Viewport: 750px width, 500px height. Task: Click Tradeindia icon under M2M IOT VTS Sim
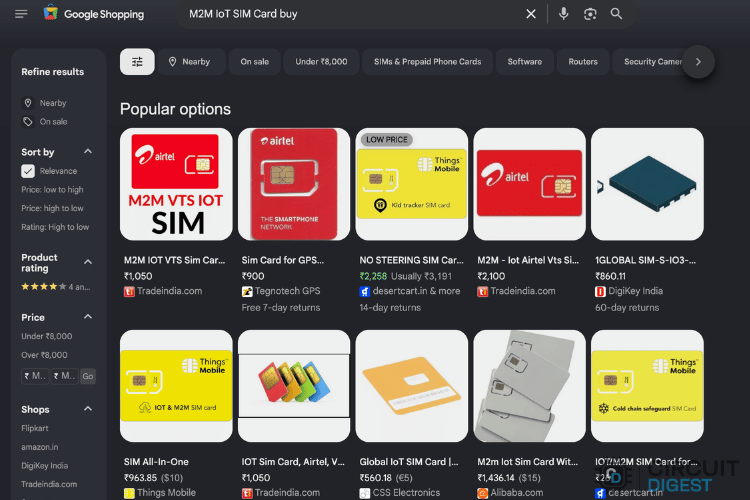click(129, 291)
